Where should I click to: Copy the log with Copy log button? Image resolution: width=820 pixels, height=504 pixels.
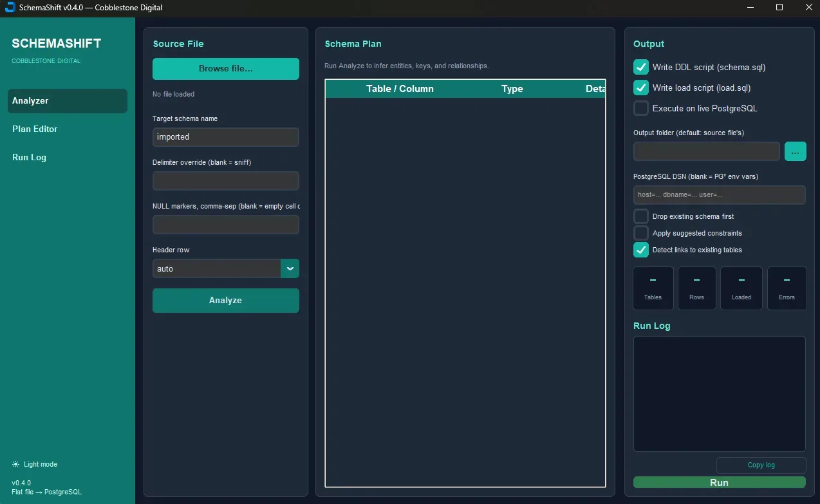pyautogui.click(x=761, y=465)
